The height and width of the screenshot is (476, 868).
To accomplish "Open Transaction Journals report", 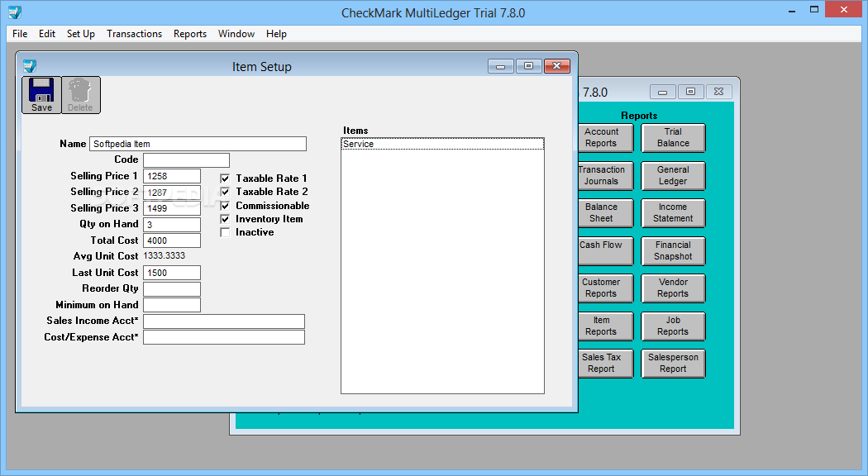I will click(x=605, y=175).
